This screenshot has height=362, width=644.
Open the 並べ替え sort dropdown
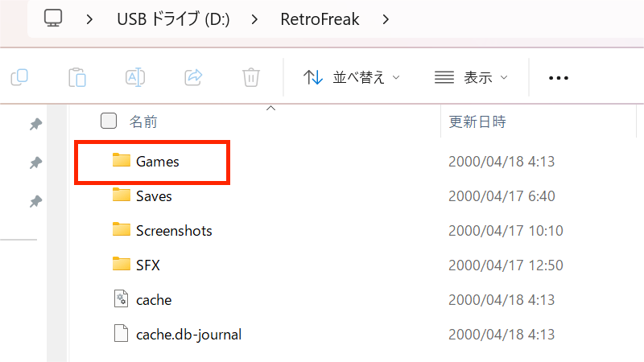pos(352,78)
